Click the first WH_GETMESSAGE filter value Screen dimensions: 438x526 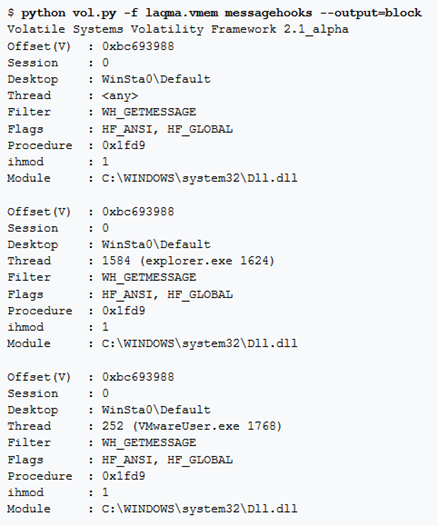tap(149, 112)
